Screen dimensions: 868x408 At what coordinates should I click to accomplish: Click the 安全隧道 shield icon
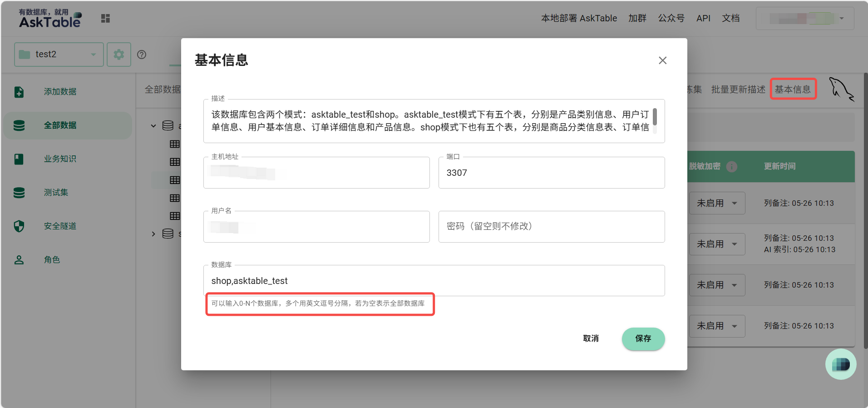tap(19, 226)
